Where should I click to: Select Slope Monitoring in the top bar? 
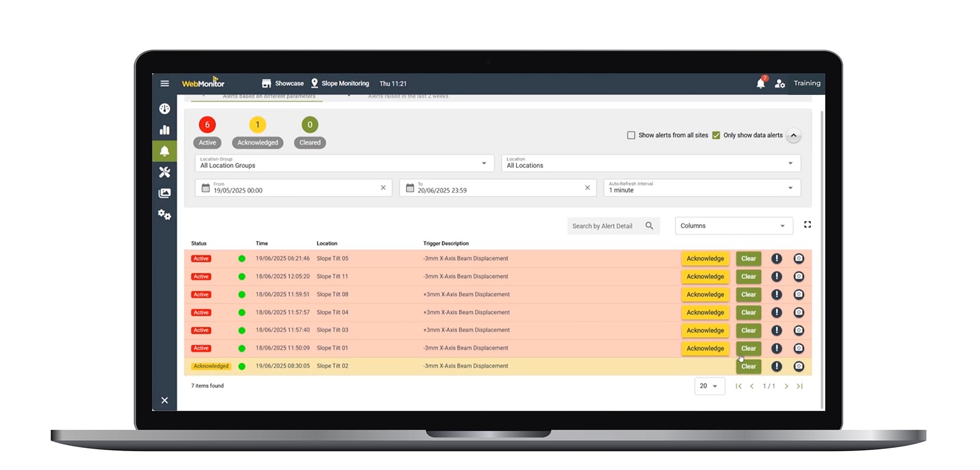(340, 84)
